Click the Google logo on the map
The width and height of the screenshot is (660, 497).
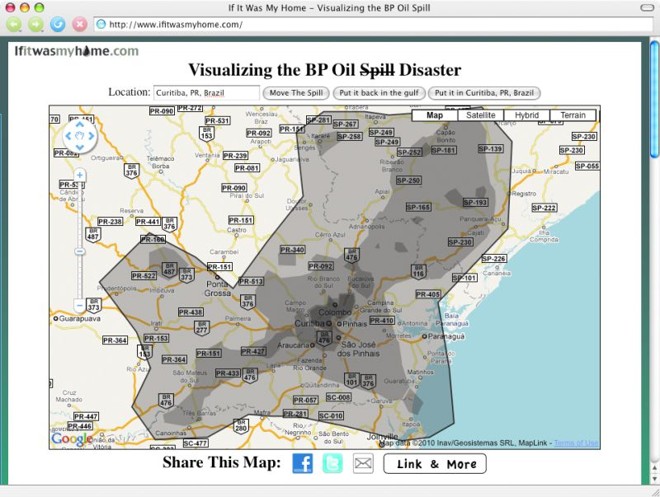(72, 439)
